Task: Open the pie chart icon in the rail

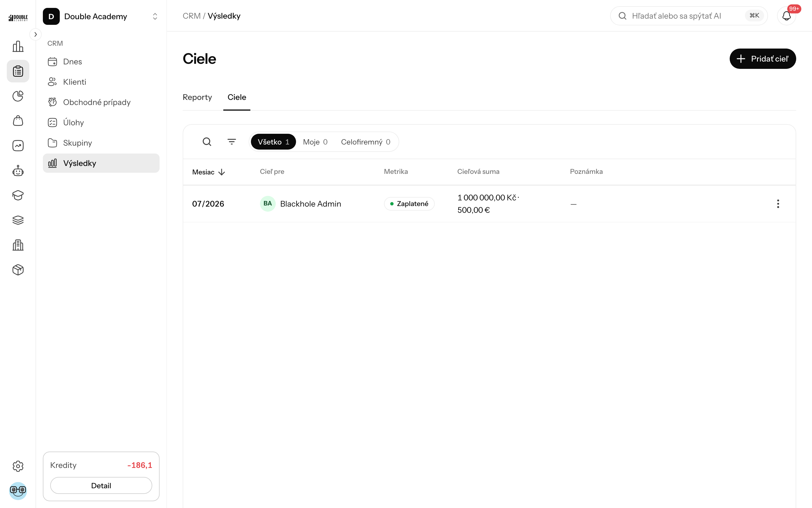Action: (x=18, y=96)
